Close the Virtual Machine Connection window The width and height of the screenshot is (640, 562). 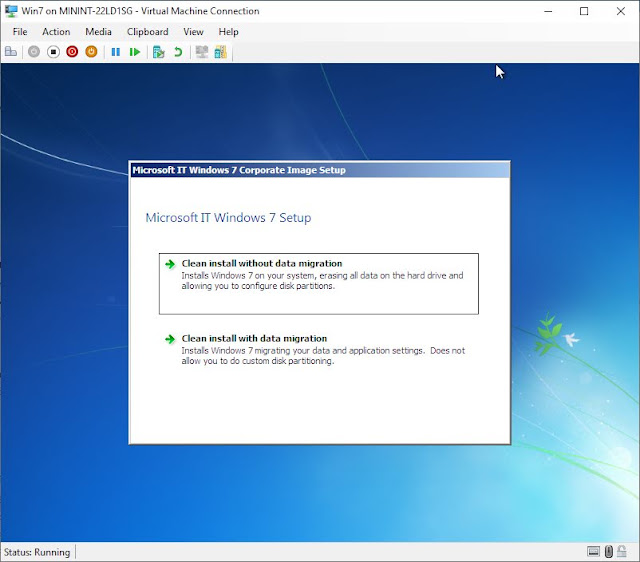620,11
